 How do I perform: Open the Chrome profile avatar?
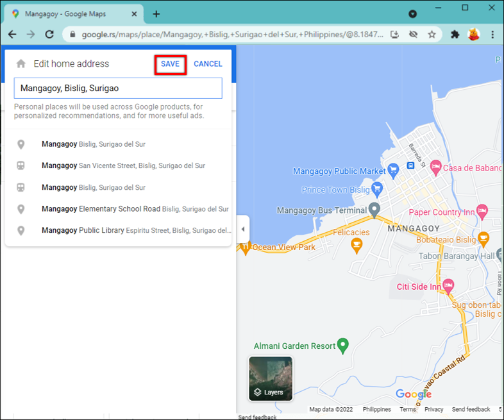474,34
